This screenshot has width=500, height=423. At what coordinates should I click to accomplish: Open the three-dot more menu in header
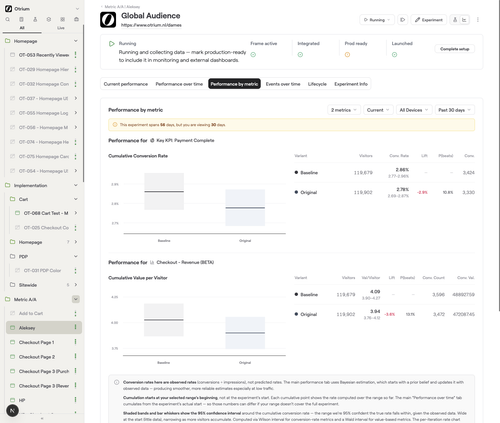(478, 20)
